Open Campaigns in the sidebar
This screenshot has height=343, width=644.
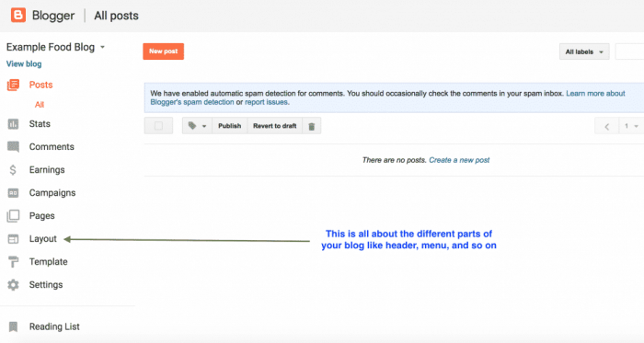tap(52, 193)
